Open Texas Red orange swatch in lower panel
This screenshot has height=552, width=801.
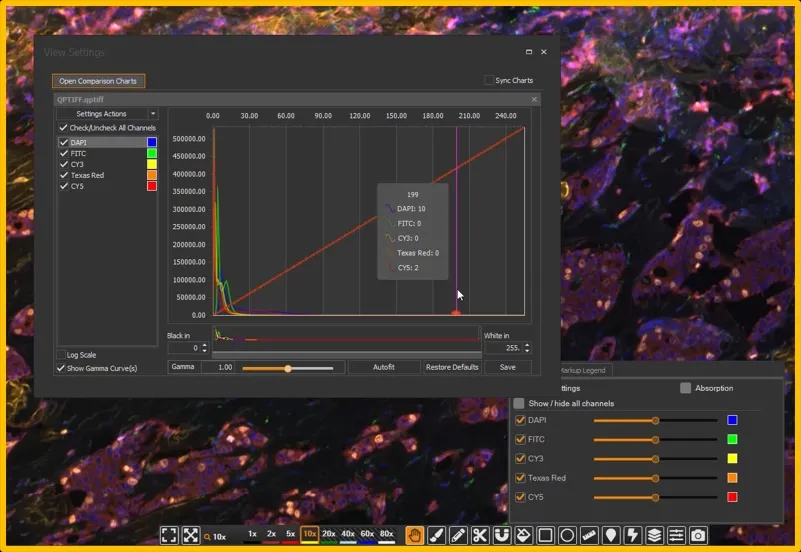(732, 478)
